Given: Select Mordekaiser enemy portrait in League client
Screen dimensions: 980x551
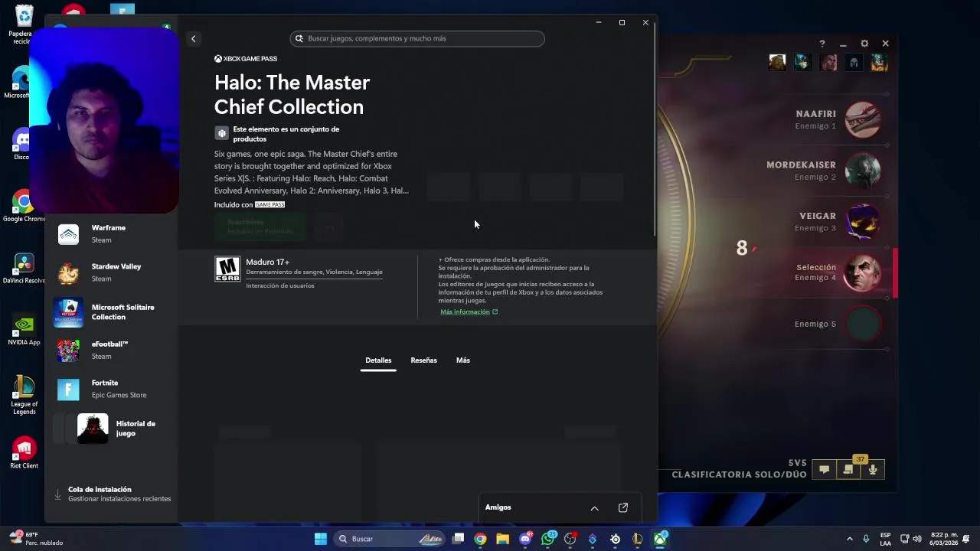Looking at the screenshot, I should [x=863, y=171].
